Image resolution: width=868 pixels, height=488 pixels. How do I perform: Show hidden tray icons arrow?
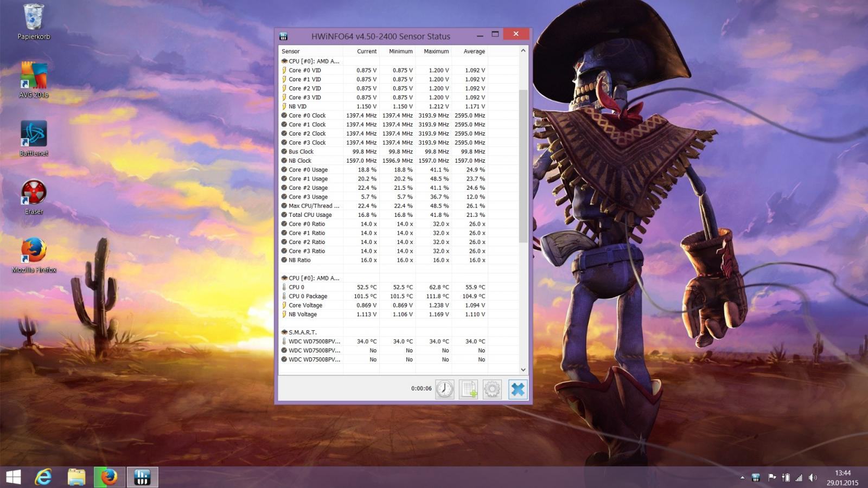[x=742, y=478]
